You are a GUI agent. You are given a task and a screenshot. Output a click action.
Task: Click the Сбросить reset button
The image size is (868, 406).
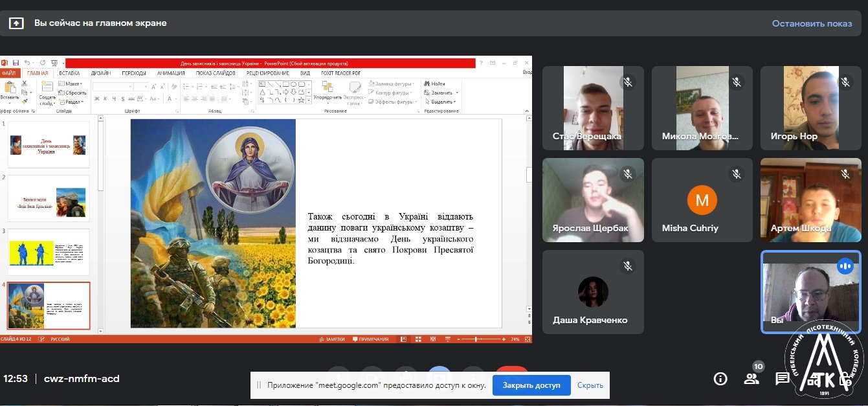72,93
